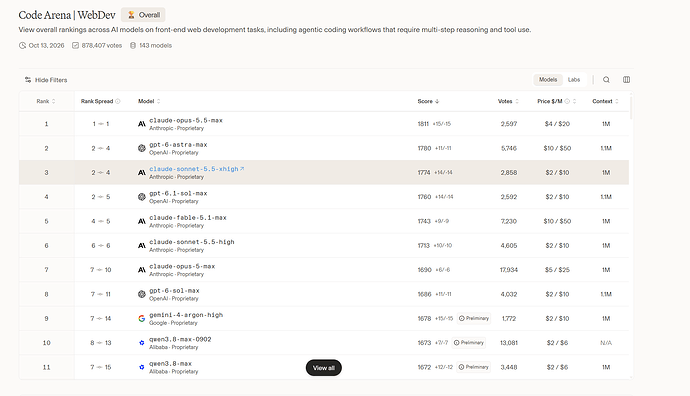690x396 pixels.
Task: Click the Price $/M info icon
Action: pos(567,101)
